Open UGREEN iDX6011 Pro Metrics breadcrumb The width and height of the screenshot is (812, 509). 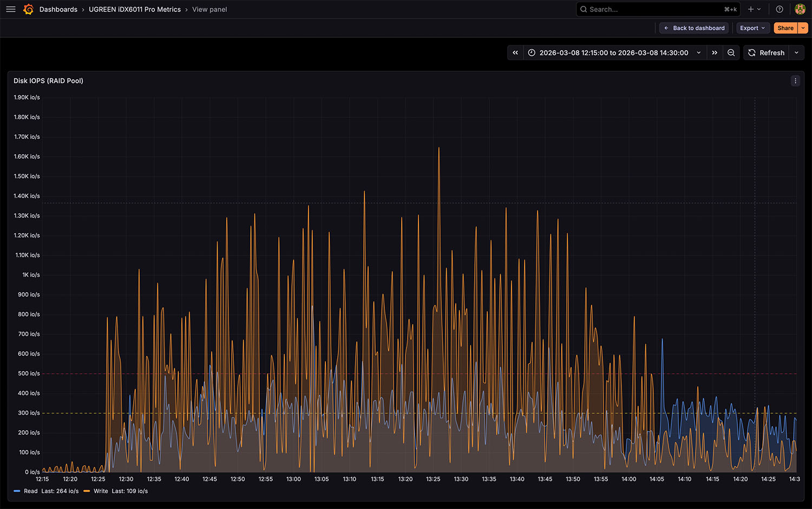135,9
